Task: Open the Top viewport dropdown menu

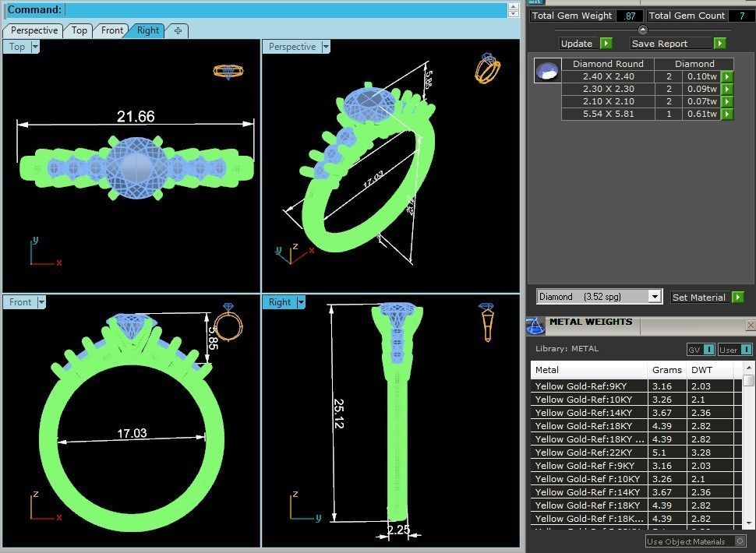Action: 35,47
